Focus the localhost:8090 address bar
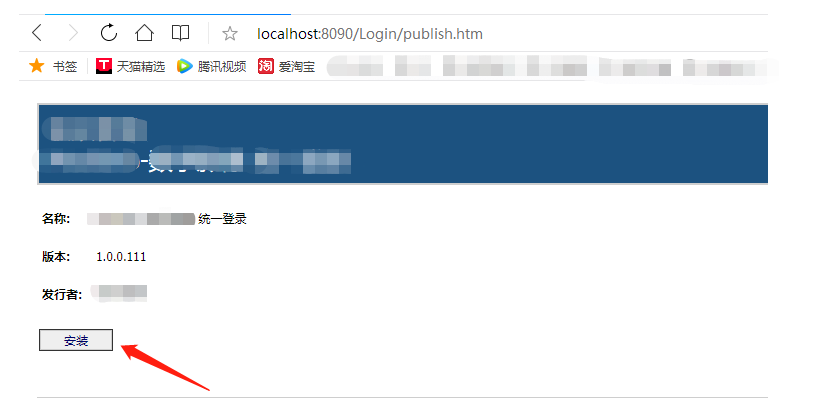This screenshot has height=403, width=816. [370, 34]
